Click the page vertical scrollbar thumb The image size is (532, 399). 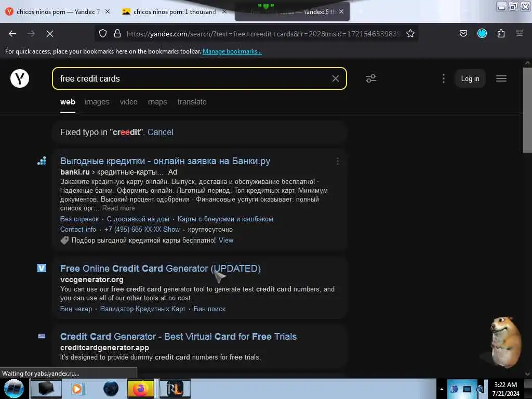[527, 110]
